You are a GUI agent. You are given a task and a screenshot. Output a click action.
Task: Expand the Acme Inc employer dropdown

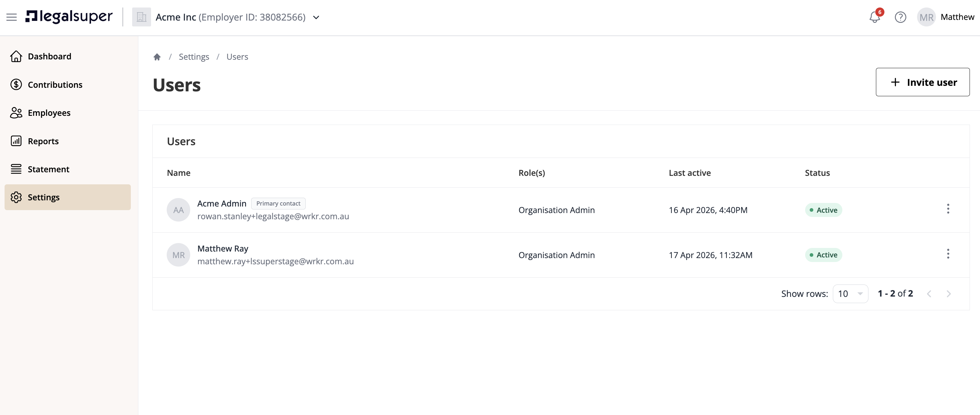316,18
